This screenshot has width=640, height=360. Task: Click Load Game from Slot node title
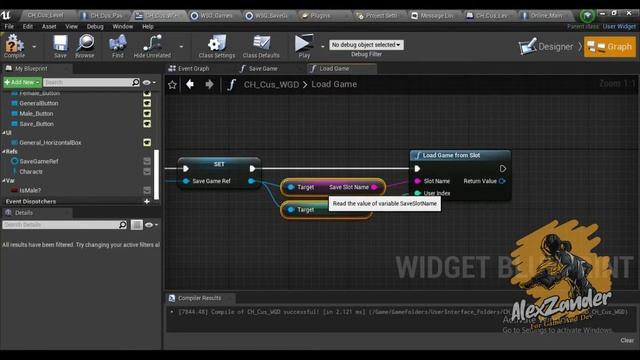coord(451,156)
